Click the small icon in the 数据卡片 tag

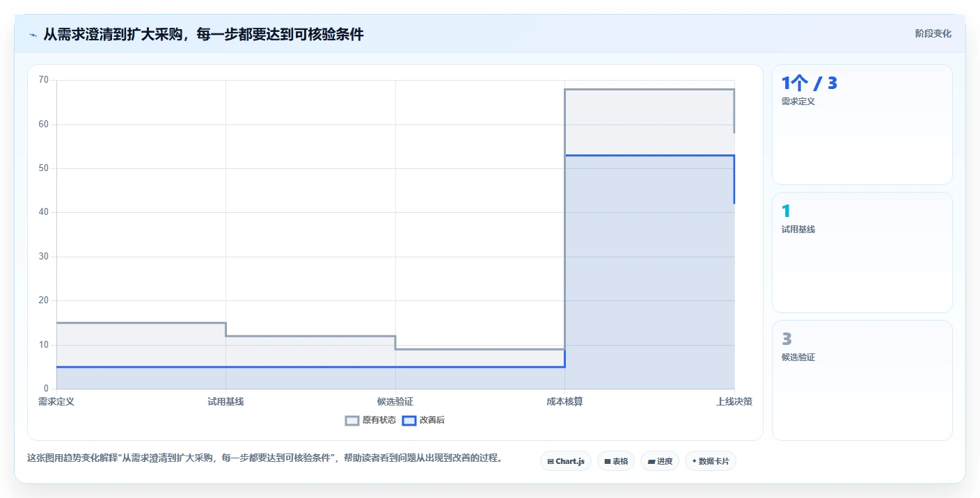click(x=695, y=461)
